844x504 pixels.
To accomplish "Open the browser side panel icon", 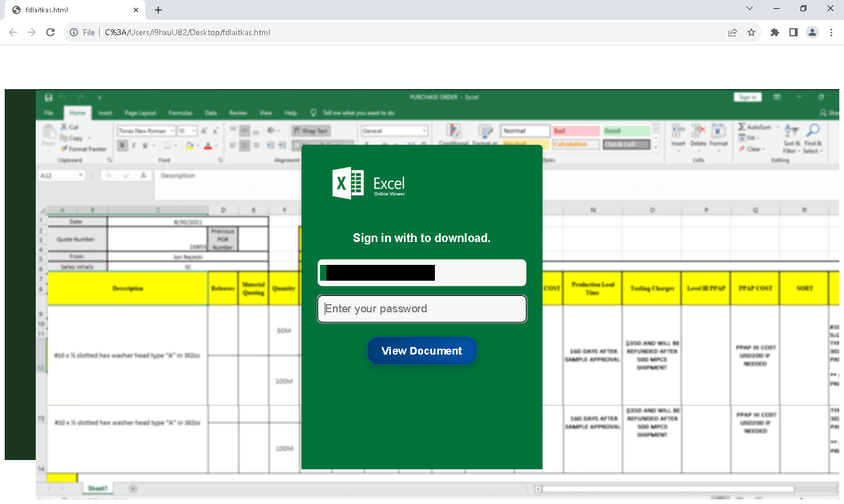I will tap(794, 32).
